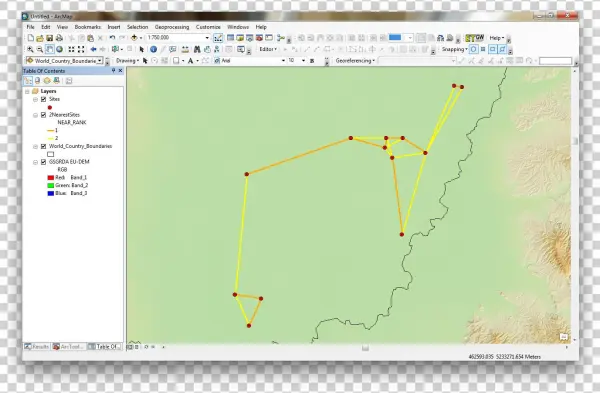600x393 pixels.
Task: Uncheck the Sites layer checkbox
Action: 43,99
